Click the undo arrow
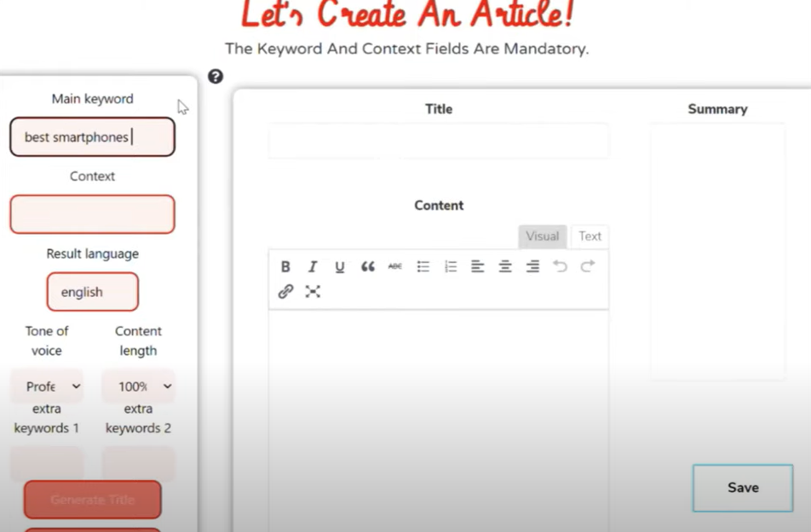Screen dimensions: 811x532 pos(560,266)
